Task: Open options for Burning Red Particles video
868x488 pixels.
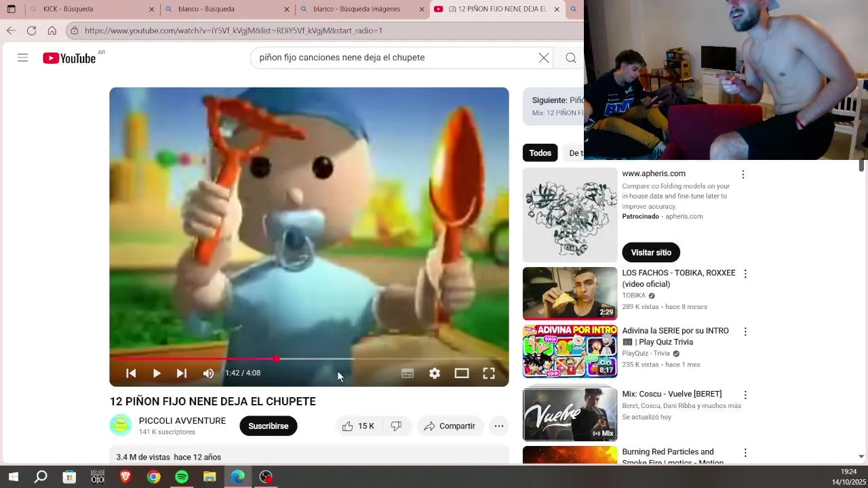Action: point(745,453)
